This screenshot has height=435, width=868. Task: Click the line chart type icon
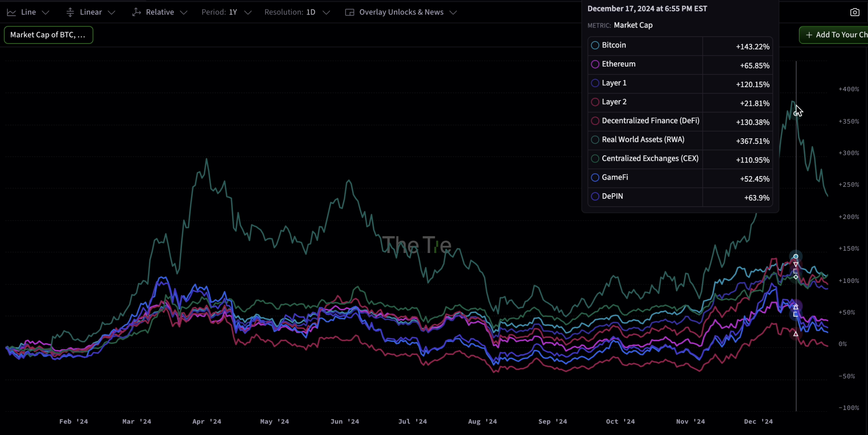click(12, 12)
